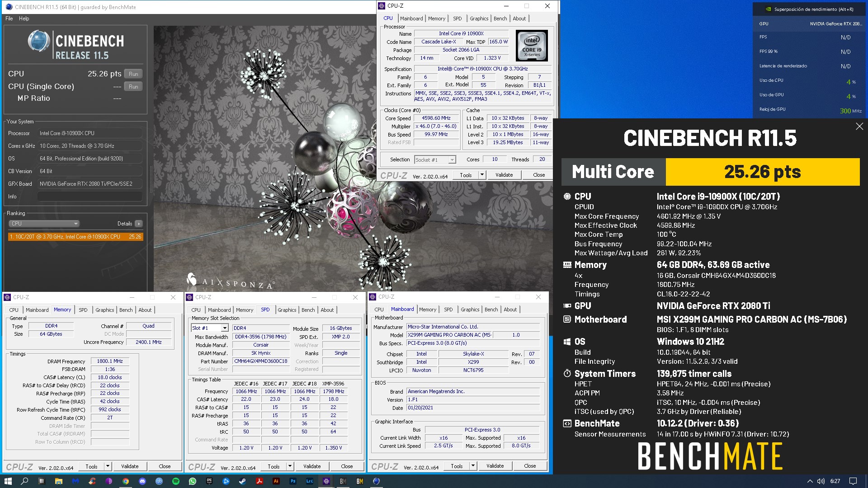Click the BIOS Date 01/20/2021 field
Image resolution: width=868 pixels, height=488 pixels.
click(473, 408)
